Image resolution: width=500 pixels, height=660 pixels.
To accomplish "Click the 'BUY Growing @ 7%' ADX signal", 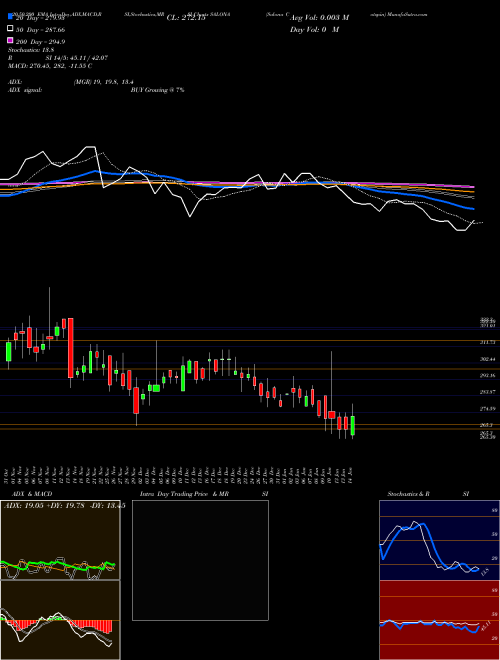I will 157,90.
